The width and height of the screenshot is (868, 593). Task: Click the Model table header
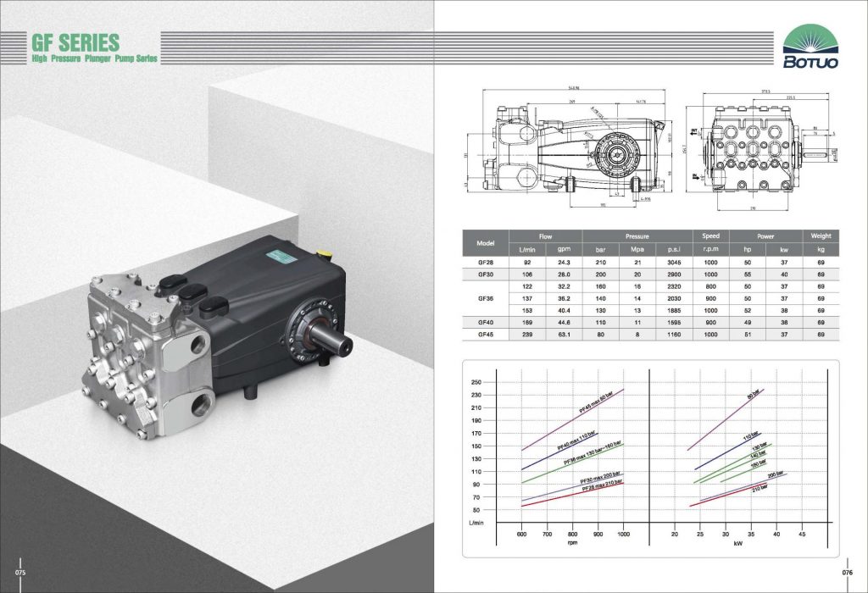pyautogui.click(x=485, y=242)
